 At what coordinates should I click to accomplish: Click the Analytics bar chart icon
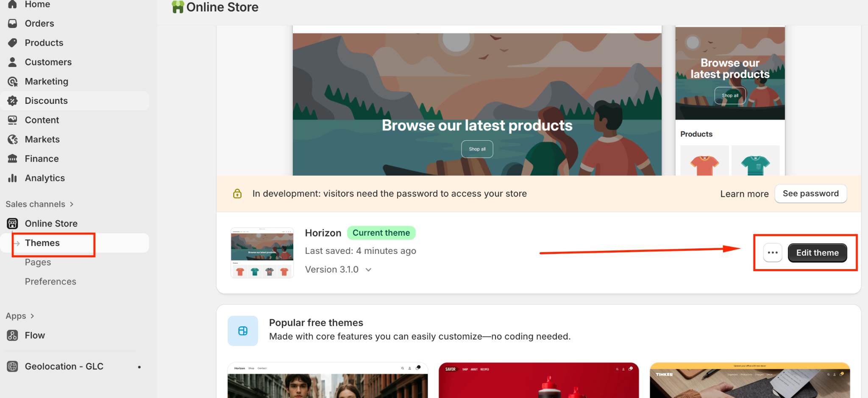(x=12, y=178)
